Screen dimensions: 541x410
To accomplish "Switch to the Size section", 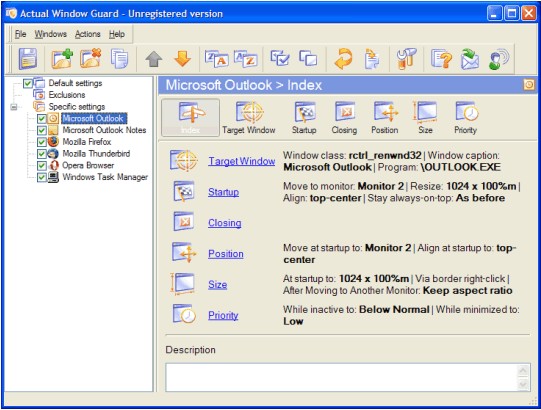I will pyautogui.click(x=425, y=118).
